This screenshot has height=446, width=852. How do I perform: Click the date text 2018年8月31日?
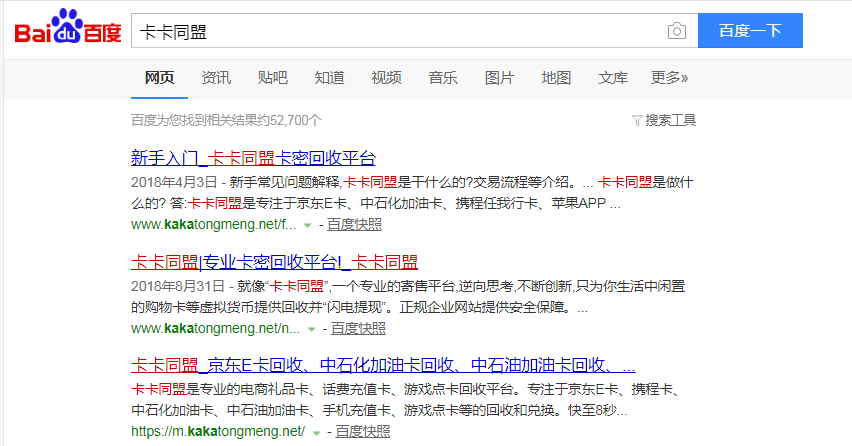pos(178,286)
